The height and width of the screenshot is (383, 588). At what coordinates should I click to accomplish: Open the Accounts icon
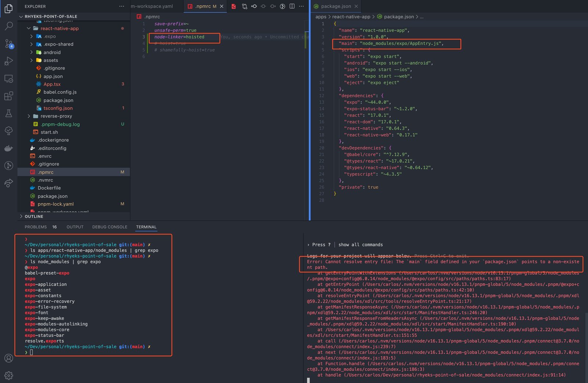click(8, 358)
